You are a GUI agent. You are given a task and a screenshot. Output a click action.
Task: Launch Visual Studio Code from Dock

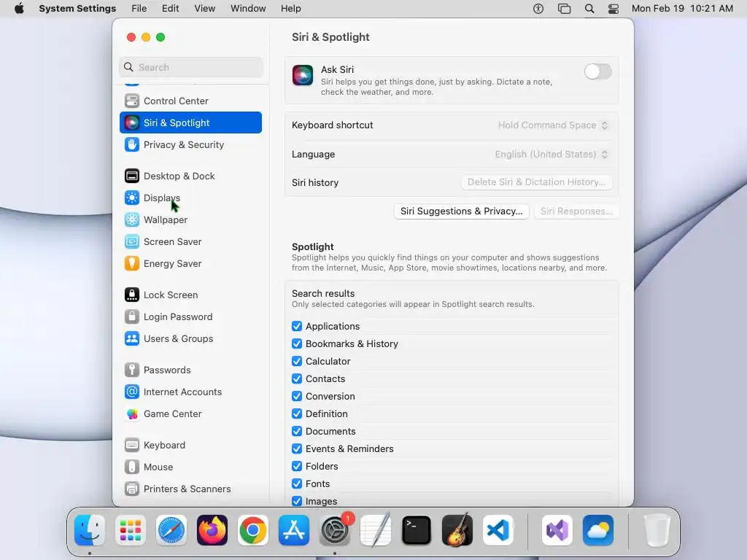[498, 531]
